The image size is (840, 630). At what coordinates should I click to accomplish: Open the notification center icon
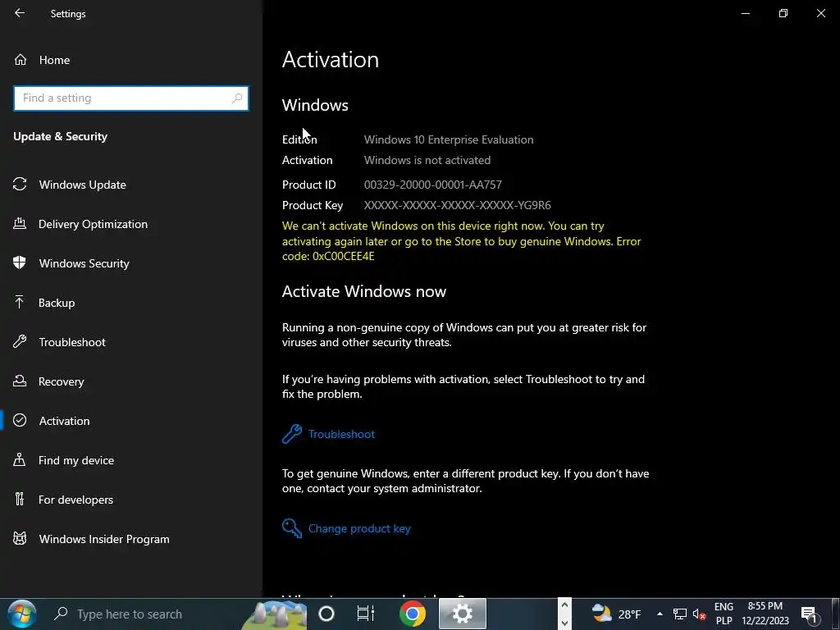810,614
